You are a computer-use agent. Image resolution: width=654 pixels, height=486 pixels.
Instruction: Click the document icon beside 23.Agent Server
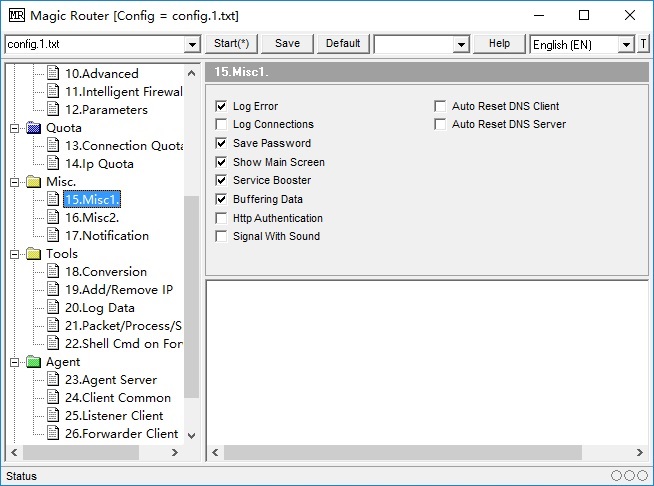[53, 380]
